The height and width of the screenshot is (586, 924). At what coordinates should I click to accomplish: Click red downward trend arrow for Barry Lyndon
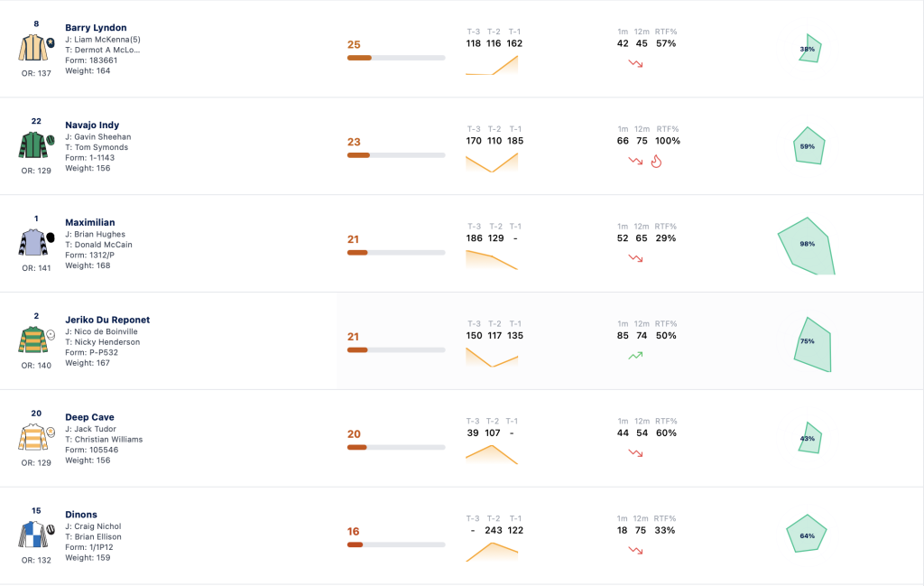pos(635,63)
